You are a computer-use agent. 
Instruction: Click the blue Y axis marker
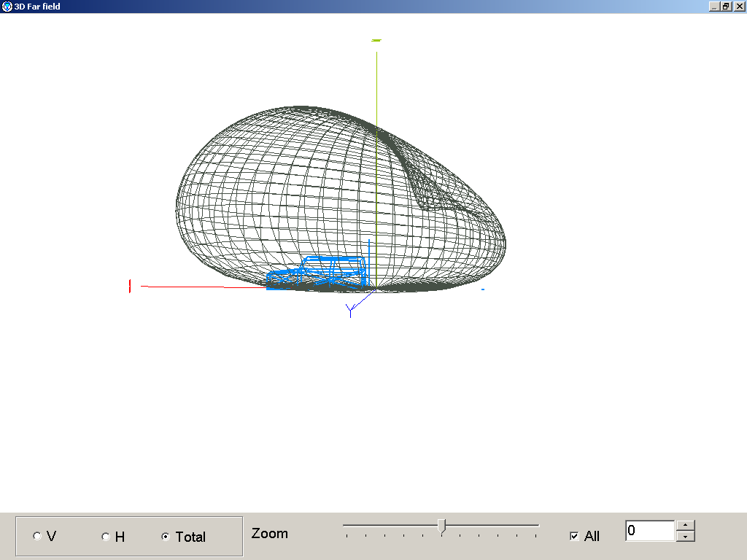350,311
